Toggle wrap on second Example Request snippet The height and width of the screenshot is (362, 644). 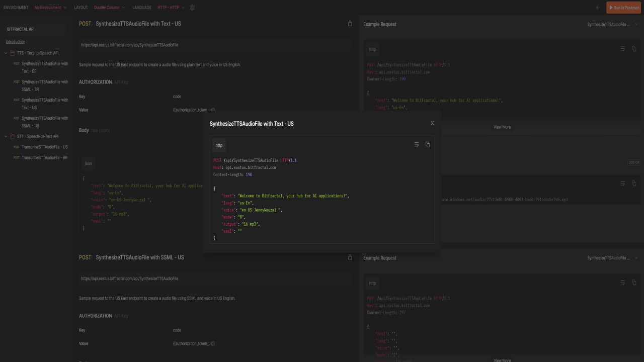tap(622, 283)
